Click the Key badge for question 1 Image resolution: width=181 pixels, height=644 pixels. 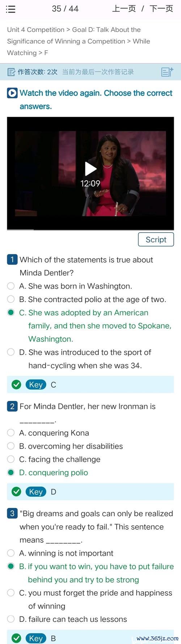coord(36,385)
